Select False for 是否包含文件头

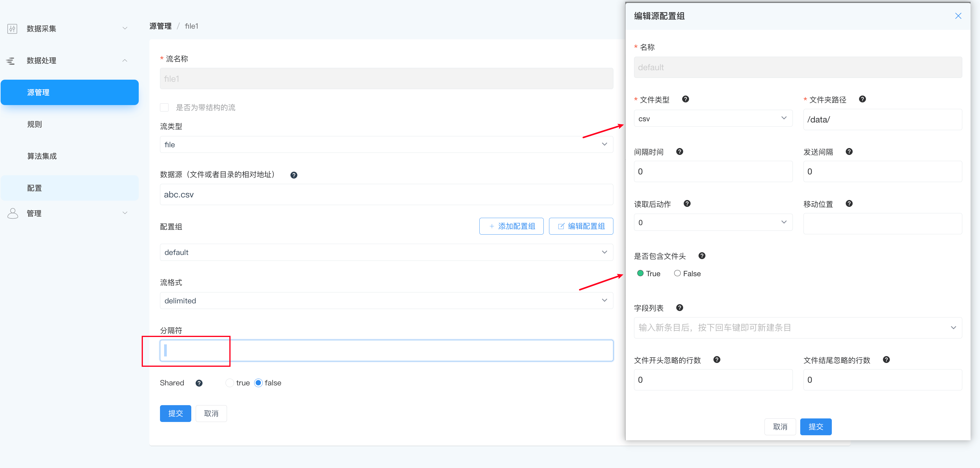tap(677, 273)
